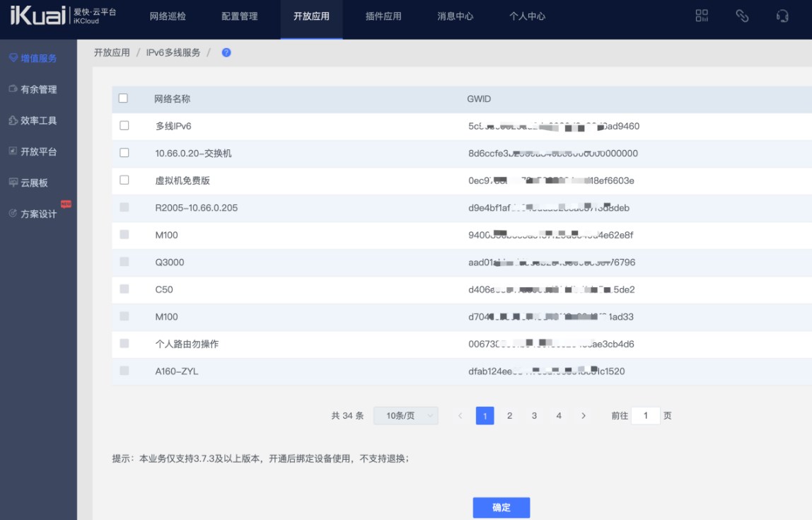812x520 pixels.
Task: Open 方案设计 in the sidebar
Action: [39, 214]
